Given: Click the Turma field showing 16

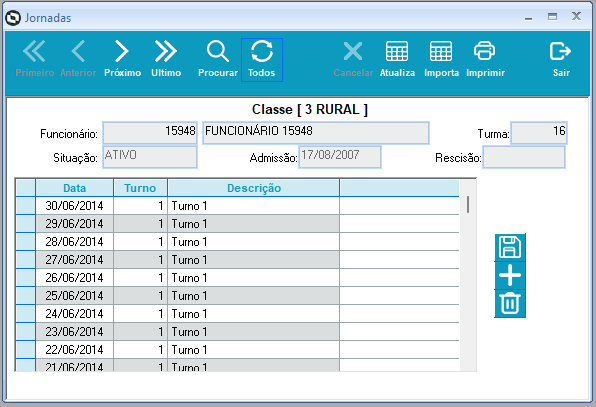Looking at the screenshot, I should [x=539, y=133].
